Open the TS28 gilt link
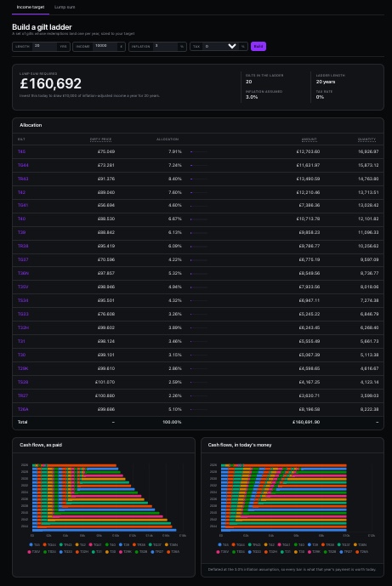 tap(23, 382)
